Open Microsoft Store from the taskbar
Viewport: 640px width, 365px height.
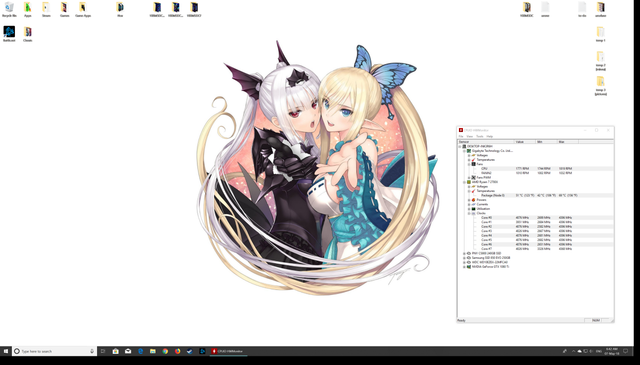click(x=116, y=351)
